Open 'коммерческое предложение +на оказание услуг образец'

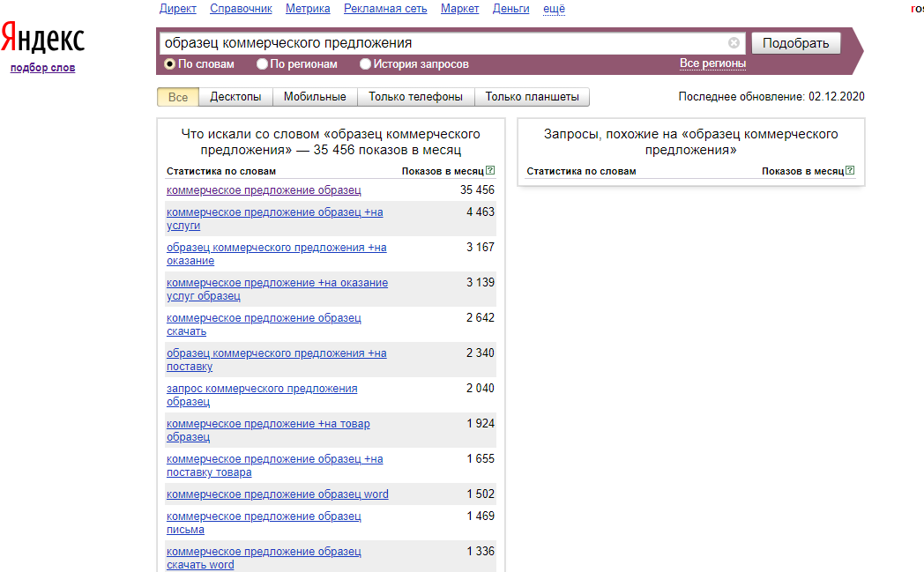[x=277, y=289]
